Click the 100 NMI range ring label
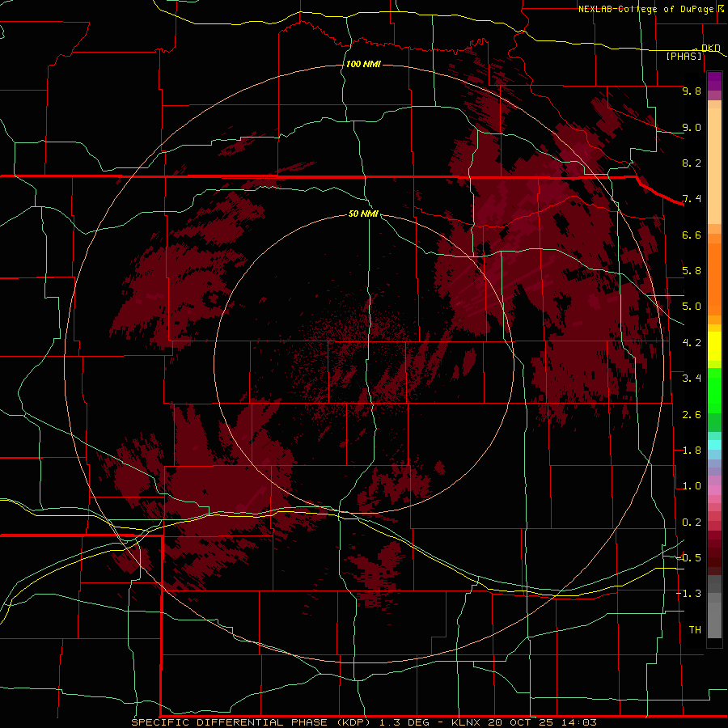Screen dimensions: 728x728 tap(363, 64)
